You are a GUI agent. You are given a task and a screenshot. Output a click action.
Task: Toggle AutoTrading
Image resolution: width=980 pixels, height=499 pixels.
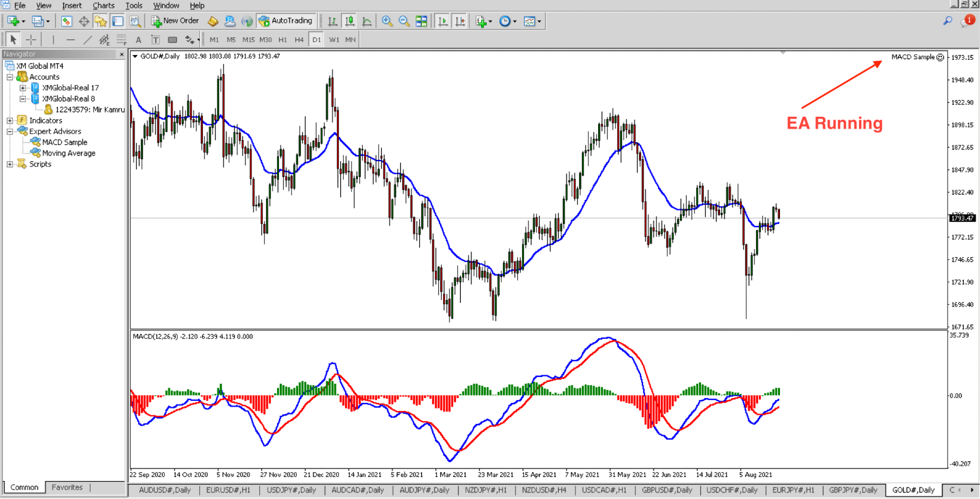point(286,21)
